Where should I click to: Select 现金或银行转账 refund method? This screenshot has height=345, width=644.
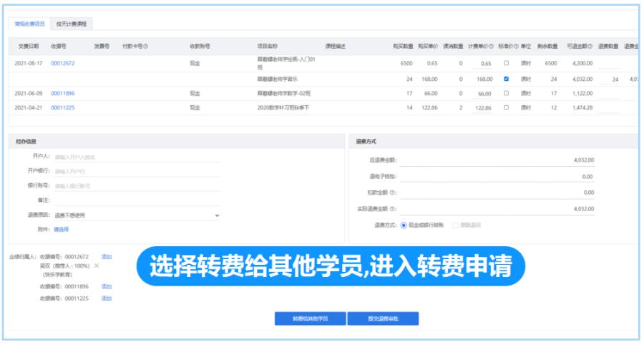tap(404, 225)
